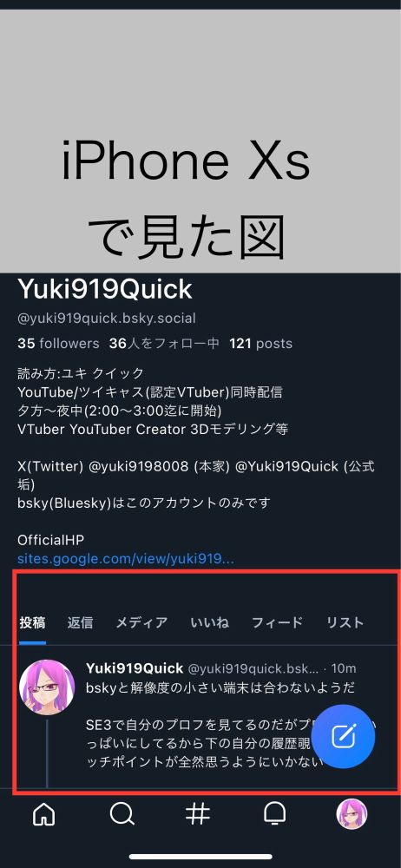The width and height of the screenshot is (401, 868).
Task: Open the Search magnifier icon
Action: pos(122,814)
